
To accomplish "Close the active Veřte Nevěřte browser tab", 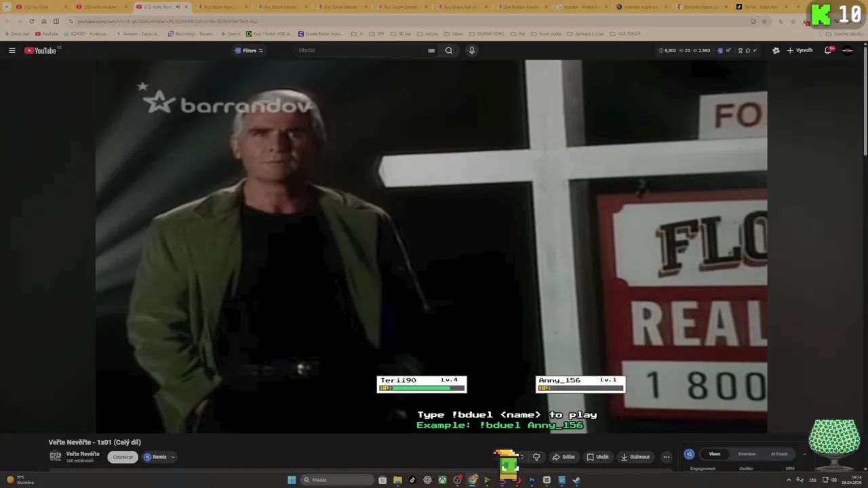I will coord(186,7).
